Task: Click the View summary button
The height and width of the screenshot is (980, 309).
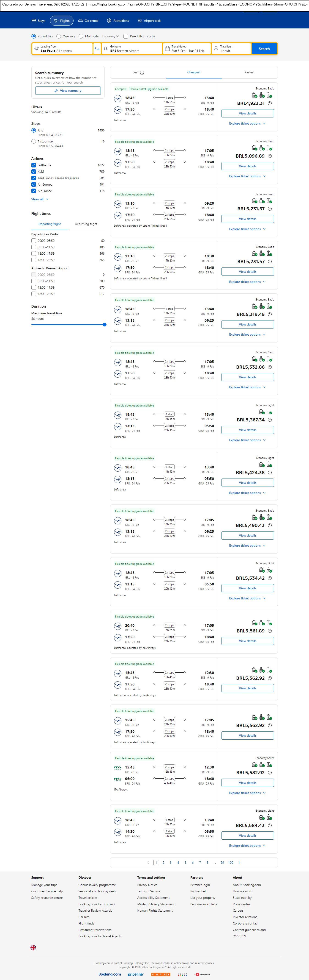Action: [68, 91]
